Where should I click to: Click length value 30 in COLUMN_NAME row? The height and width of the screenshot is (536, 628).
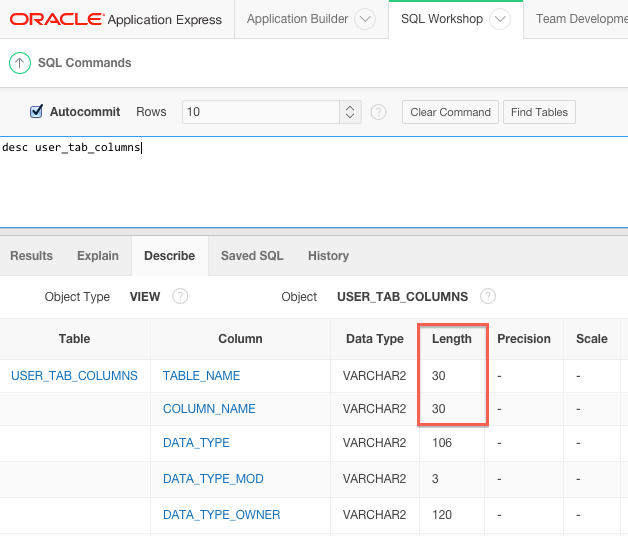pos(439,409)
